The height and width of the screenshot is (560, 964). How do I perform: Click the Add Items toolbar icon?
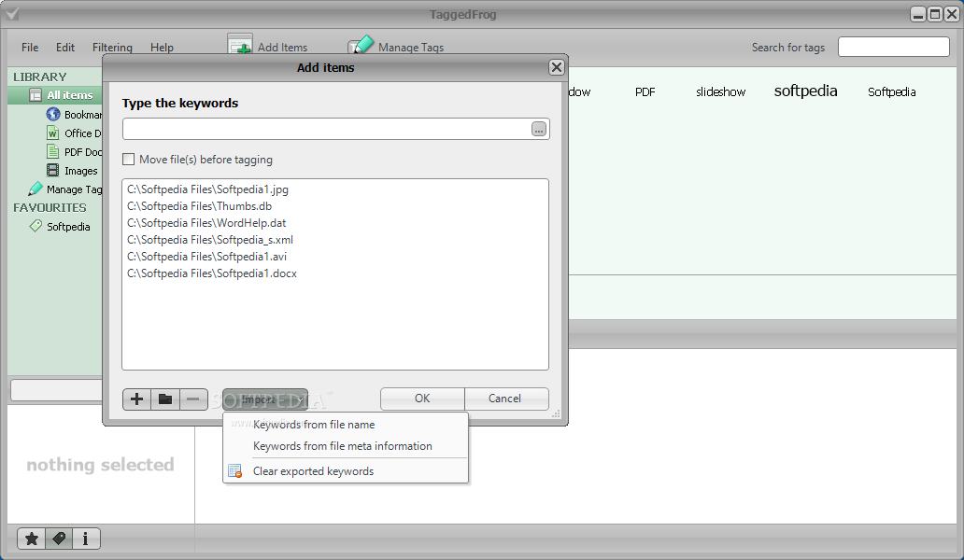point(240,44)
